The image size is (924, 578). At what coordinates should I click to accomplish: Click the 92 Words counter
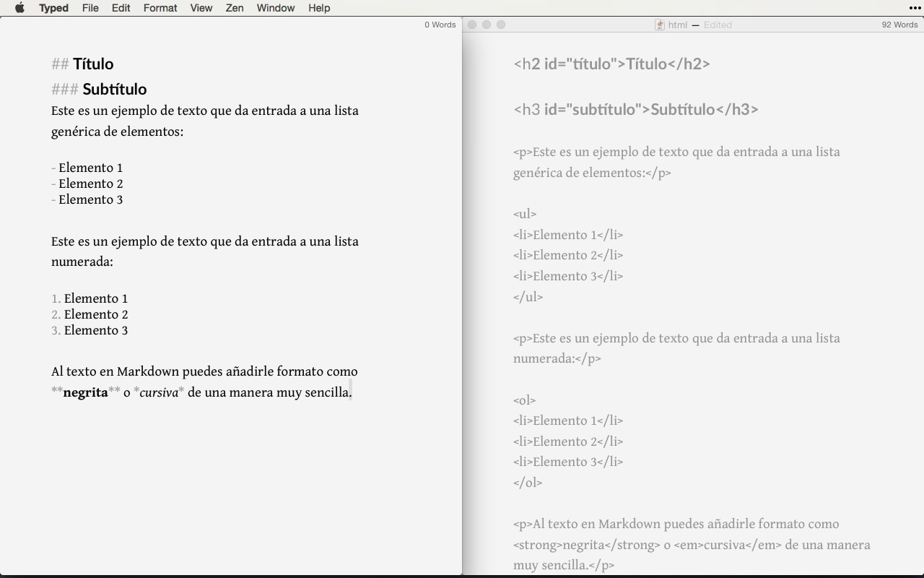[x=899, y=24]
